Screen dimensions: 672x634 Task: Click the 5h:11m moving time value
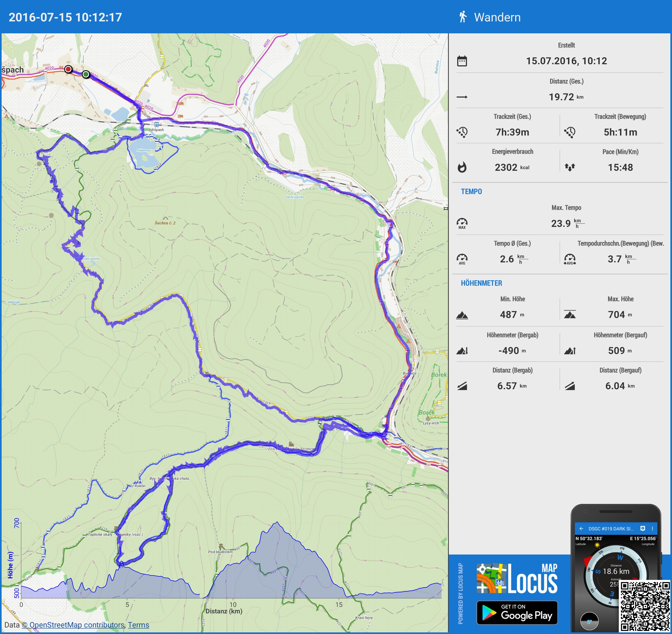coord(620,132)
